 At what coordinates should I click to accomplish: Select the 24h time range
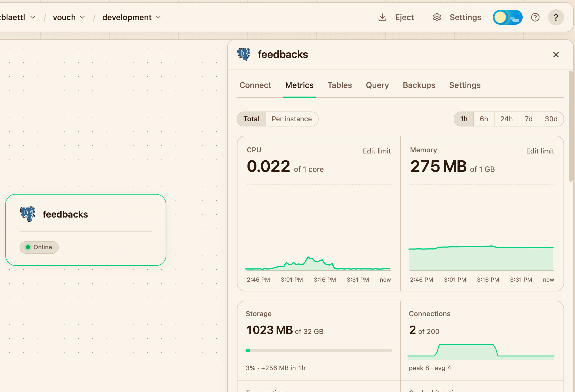tap(506, 119)
